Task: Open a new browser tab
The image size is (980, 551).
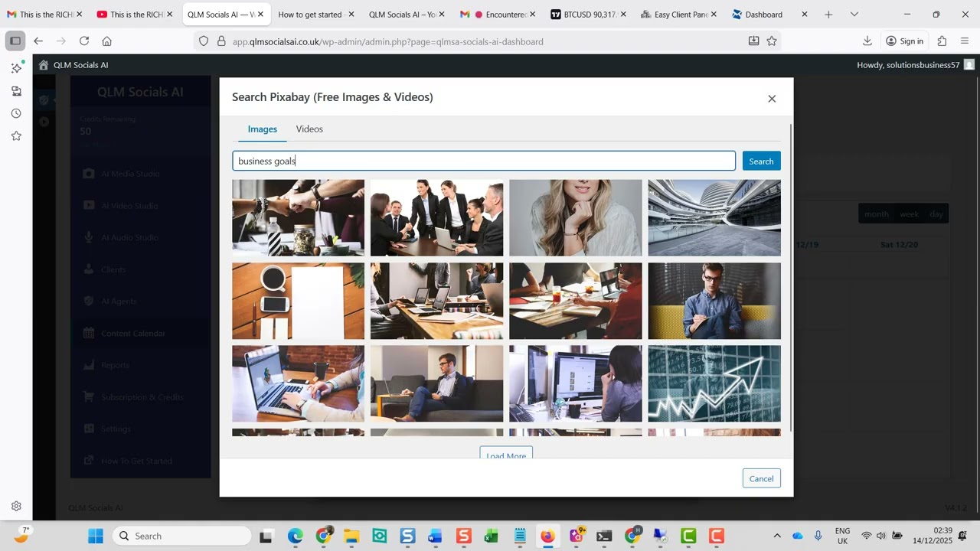Action: click(x=828, y=15)
